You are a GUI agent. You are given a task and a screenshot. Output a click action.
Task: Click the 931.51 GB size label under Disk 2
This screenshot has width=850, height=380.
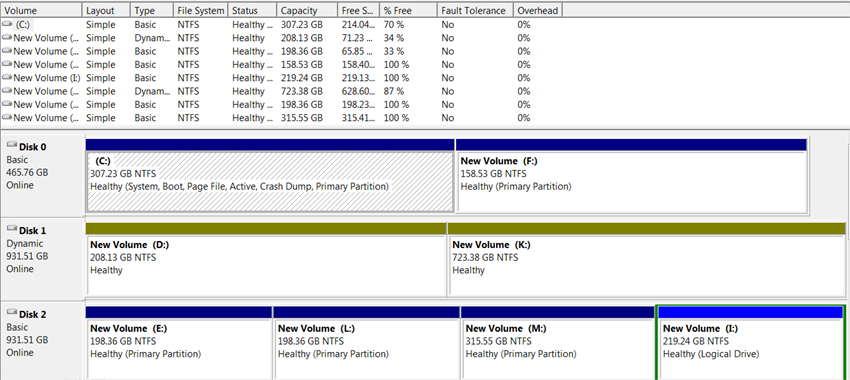pyautogui.click(x=27, y=340)
